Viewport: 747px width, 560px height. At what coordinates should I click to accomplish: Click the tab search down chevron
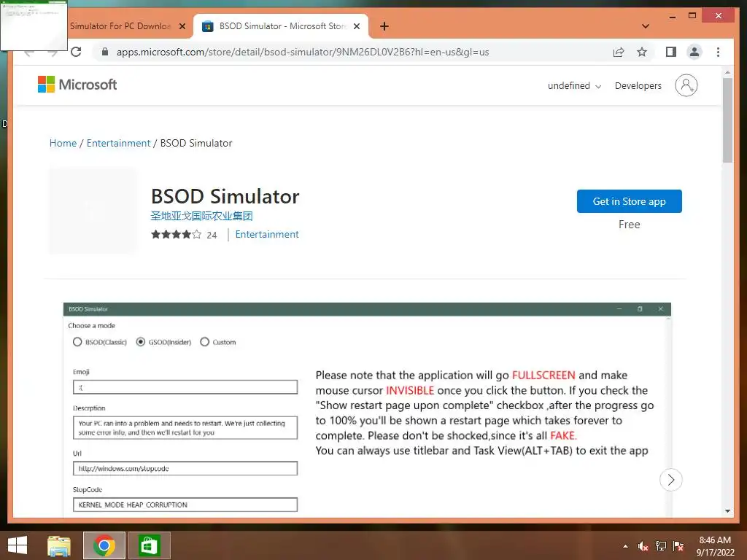646,26
